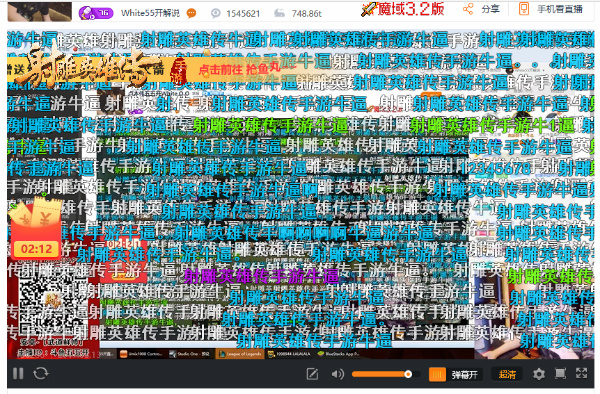Enable theater mode square icon

click(x=560, y=373)
